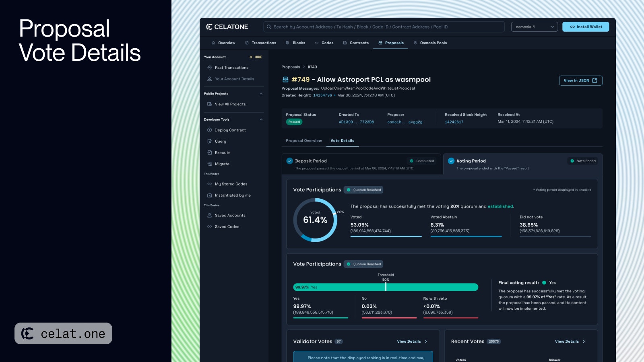Screen dimensions: 644x362
Task: Open the Created Tx hash link
Action: [x=356, y=122]
